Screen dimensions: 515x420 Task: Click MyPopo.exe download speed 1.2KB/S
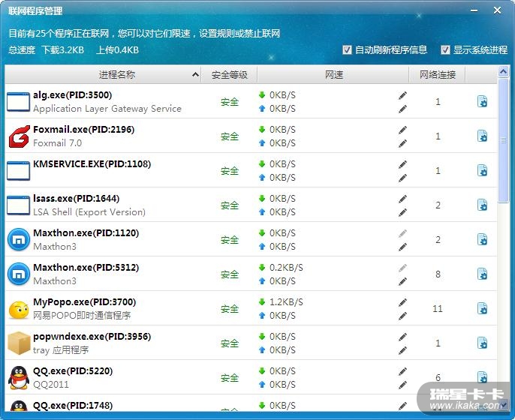(286, 302)
